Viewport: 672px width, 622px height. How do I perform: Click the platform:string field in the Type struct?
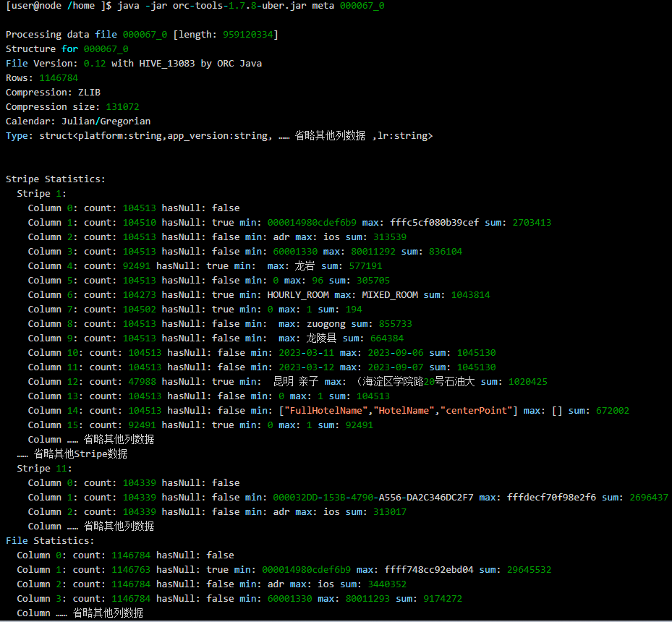pyautogui.click(x=119, y=136)
